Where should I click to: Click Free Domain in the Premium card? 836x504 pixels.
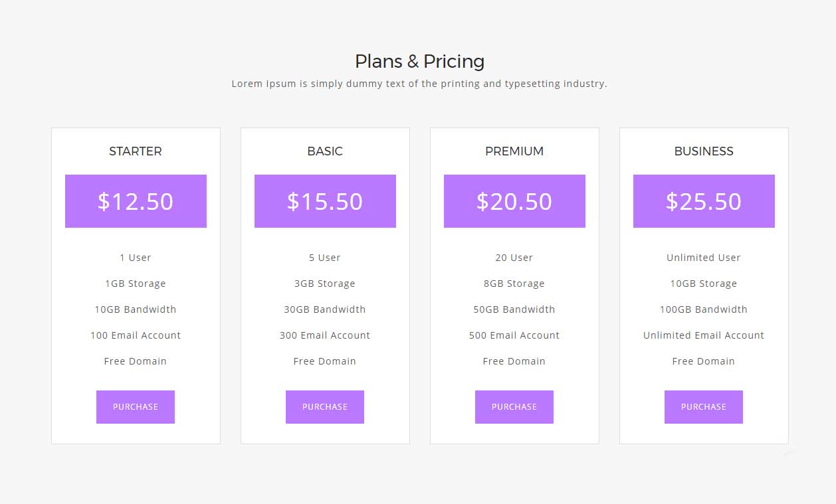pyautogui.click(x=514, y=361)
